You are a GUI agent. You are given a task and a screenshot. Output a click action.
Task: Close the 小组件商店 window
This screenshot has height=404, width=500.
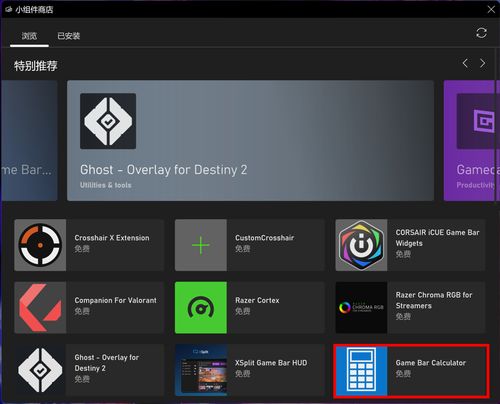coord(491,9)
